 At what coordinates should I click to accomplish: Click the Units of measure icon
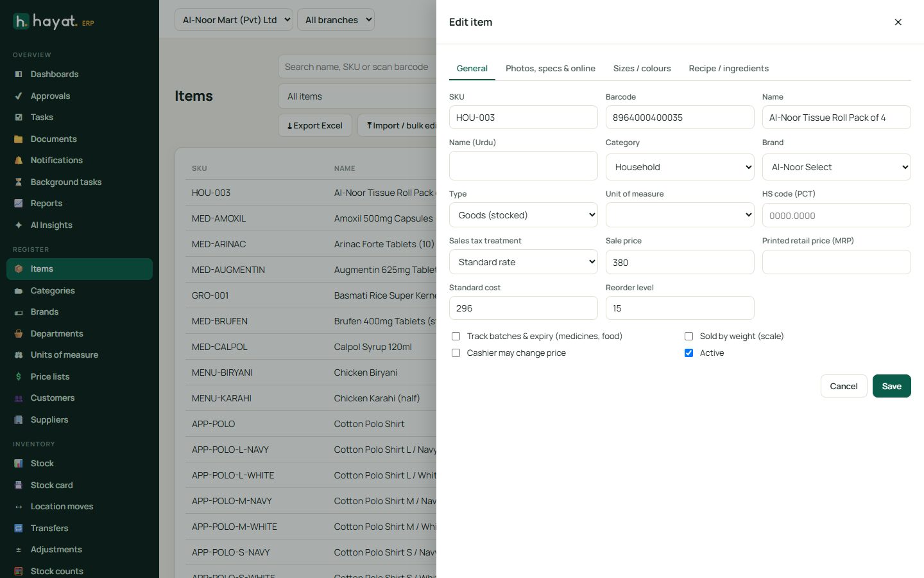coord(19,355)
